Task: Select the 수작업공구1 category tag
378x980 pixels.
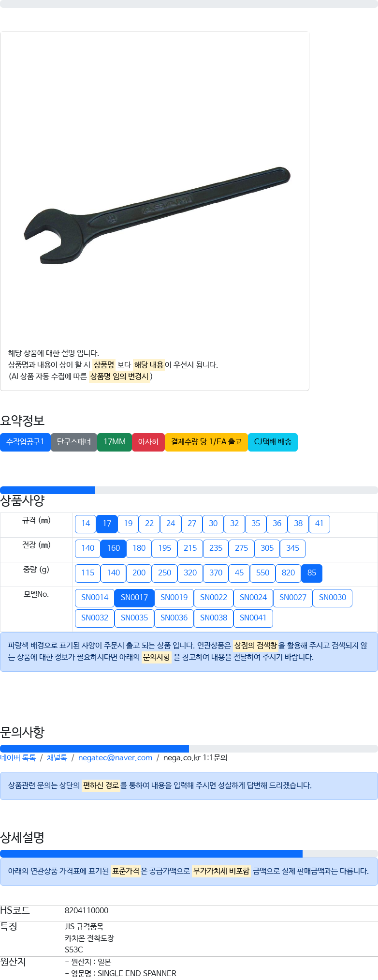Action: click(x=25, y=442)
